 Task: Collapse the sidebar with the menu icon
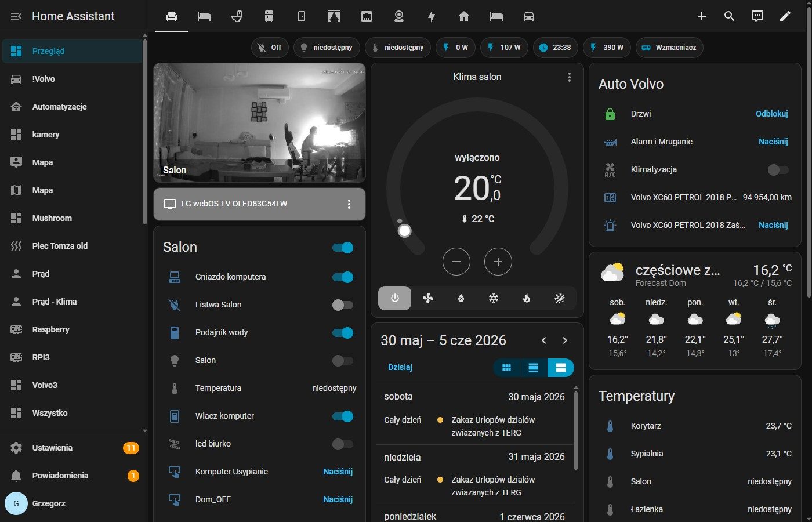pos(16,16)
